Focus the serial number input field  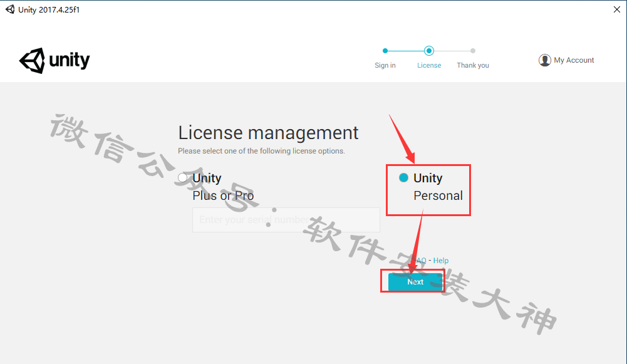(x=286, y=220)
